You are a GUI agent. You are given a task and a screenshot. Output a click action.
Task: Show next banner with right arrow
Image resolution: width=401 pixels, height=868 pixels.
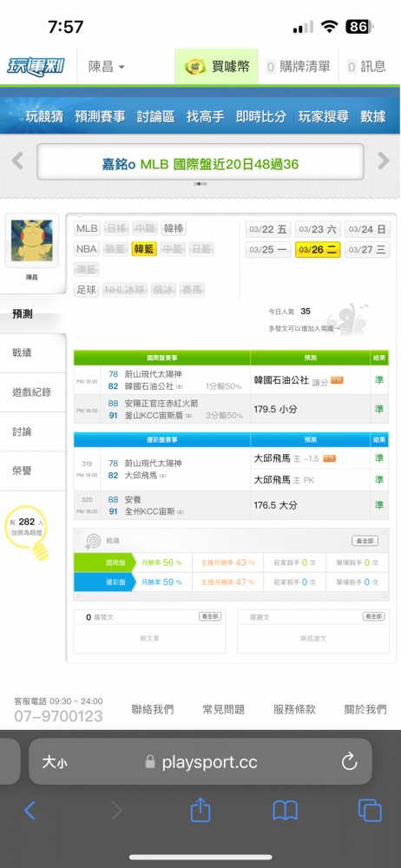(x=384, y=161)
